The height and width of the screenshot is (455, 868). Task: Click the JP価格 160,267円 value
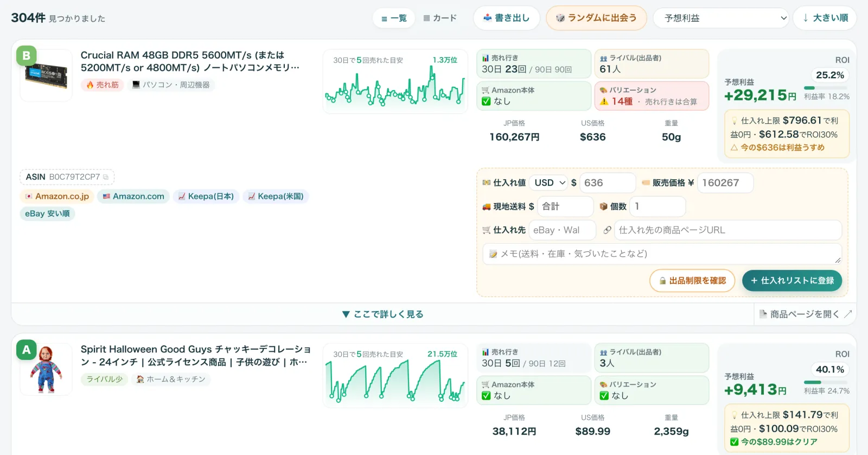point(514,137)
